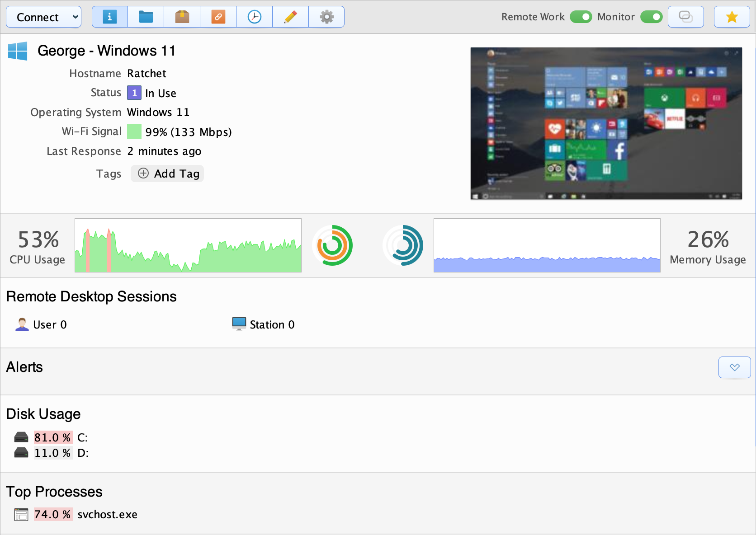The width and height of the screenshot is (756, 535).
Task: Open the orange link tab icon
Action: coord(218,17)
